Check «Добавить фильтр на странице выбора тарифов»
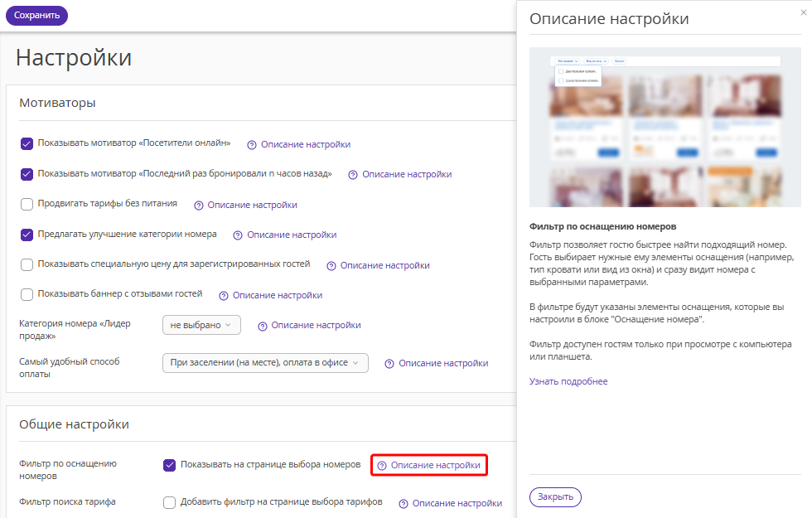This screenshot has height=518, width=812. point(169,502)
